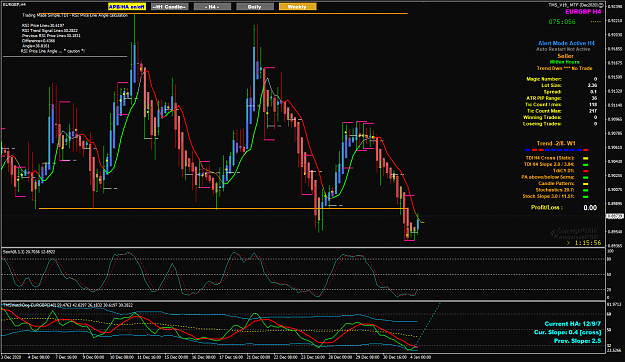The image size is (625, 362).
Task: Click the 4 Jan 00:00 date label
Action: point(421,357)
